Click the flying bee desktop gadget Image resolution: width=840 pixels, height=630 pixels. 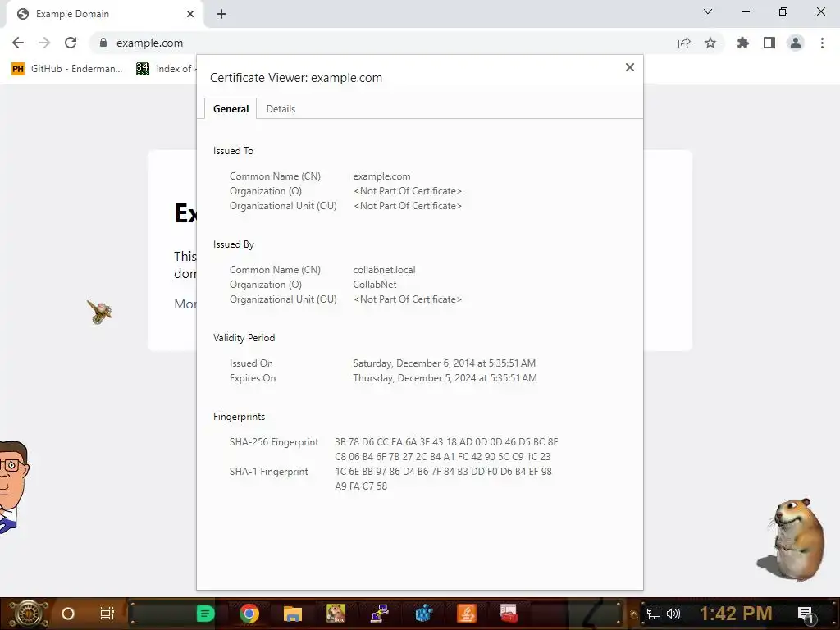pyautogui.click(x=99, y=312)
